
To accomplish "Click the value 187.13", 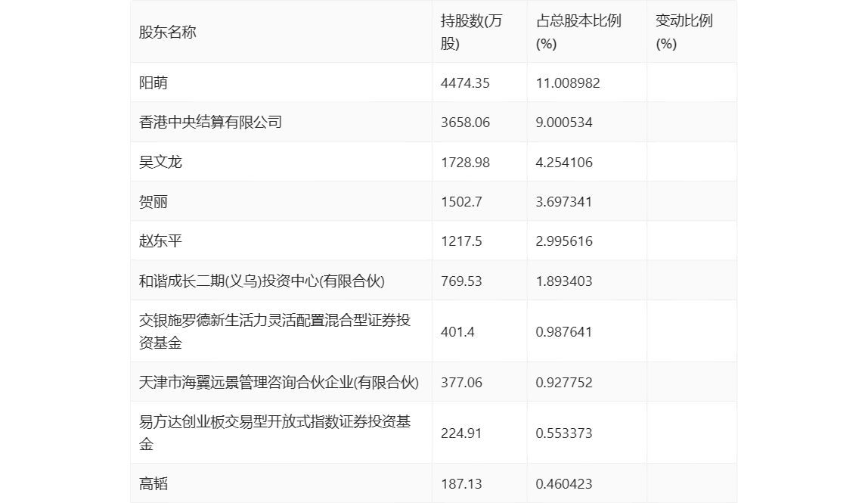I will [x=461, y=483].
